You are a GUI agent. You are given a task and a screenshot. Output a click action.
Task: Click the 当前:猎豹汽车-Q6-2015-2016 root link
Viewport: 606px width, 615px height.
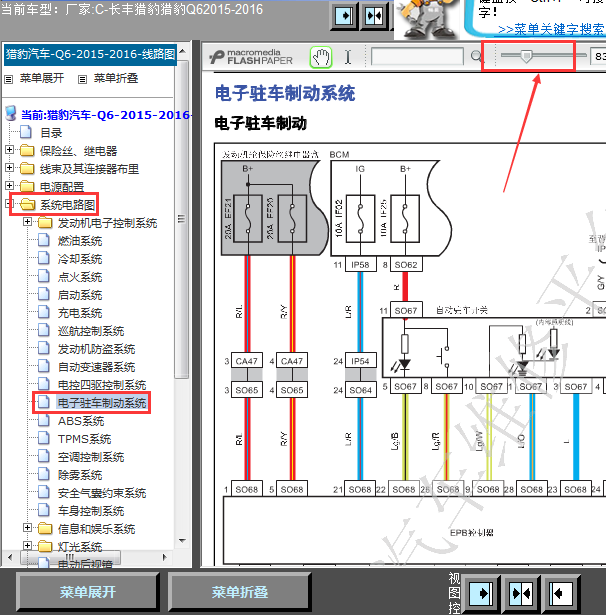(106, 115)
